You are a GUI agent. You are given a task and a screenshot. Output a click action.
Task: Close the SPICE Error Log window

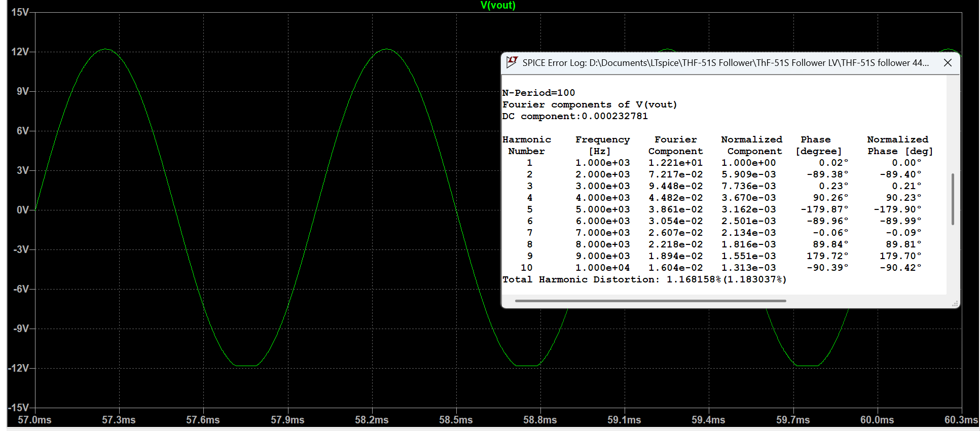(x=948, y=63)
